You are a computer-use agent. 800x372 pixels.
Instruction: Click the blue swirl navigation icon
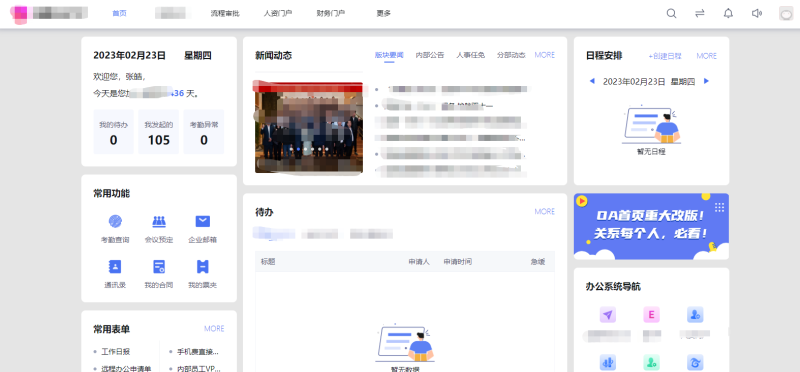pyautogui.click(x=695, y=362)
